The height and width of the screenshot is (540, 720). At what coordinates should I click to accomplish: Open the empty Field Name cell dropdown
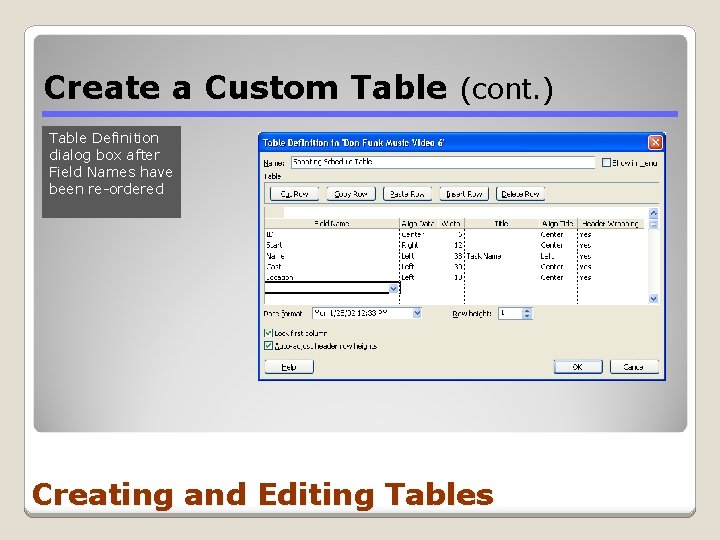point(394,288)
